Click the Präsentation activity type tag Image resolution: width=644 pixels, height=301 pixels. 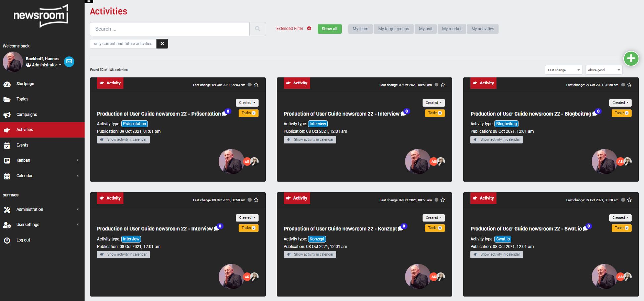(134, 124)
